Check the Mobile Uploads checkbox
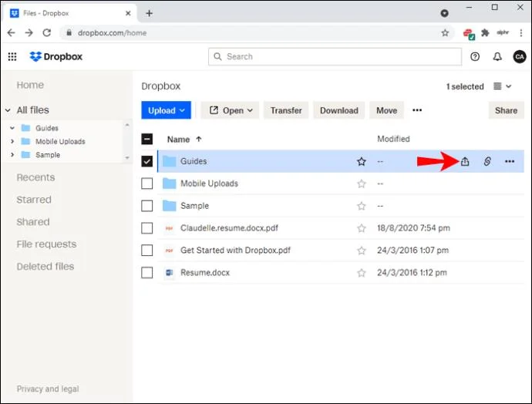This screenshot has width=532, height=404. [147, 183]
